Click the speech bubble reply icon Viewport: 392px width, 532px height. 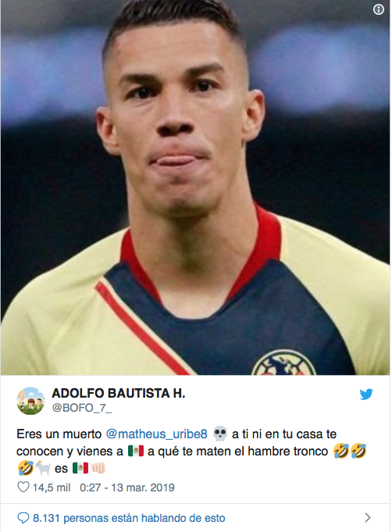(x=23, y=518)
